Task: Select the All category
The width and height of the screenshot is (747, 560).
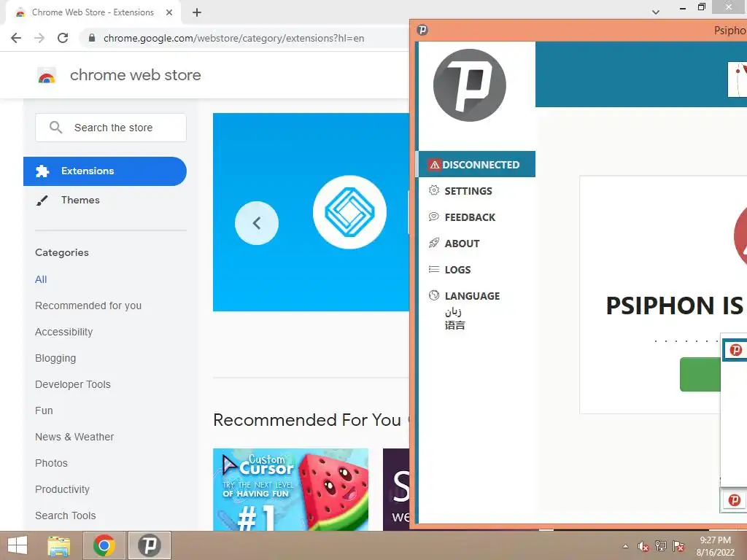Action: pos(41,279)
